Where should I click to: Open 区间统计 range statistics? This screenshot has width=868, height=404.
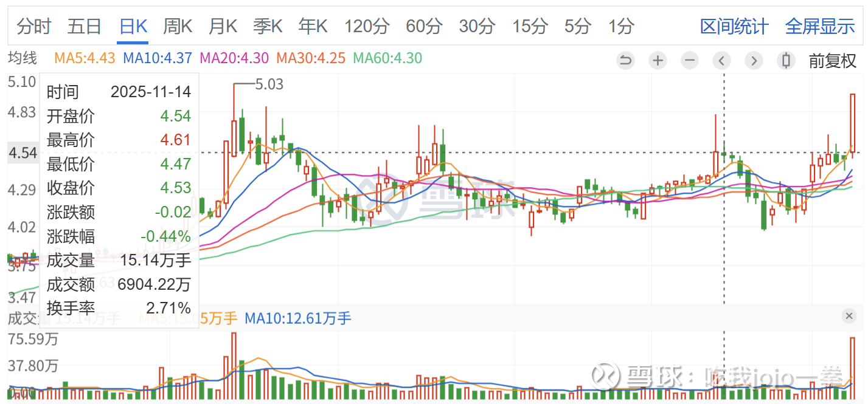tap(734, 26)
